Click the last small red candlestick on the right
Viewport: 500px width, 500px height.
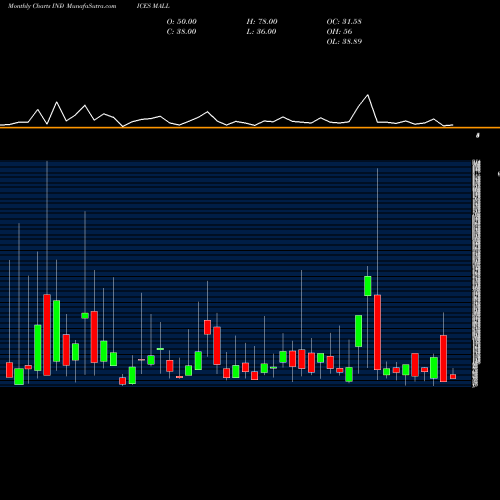[x=453, y=376]
